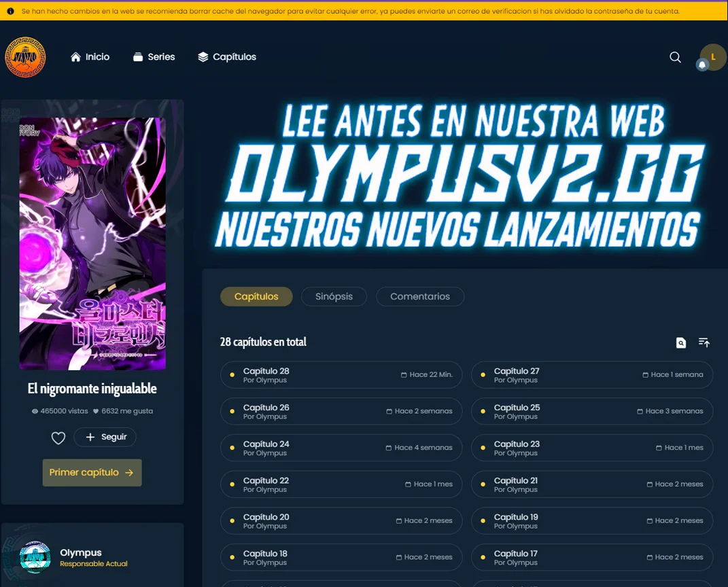
Task: Open the Series menu item
Action: click(154, 57)
